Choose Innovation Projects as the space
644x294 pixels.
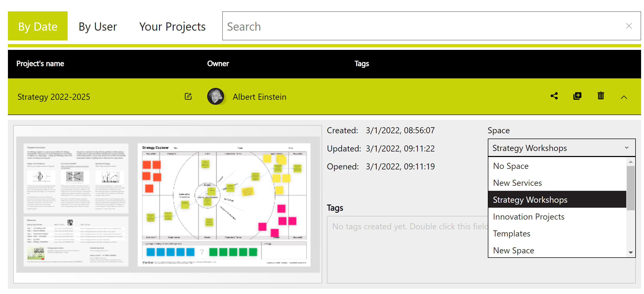(529, 216)
